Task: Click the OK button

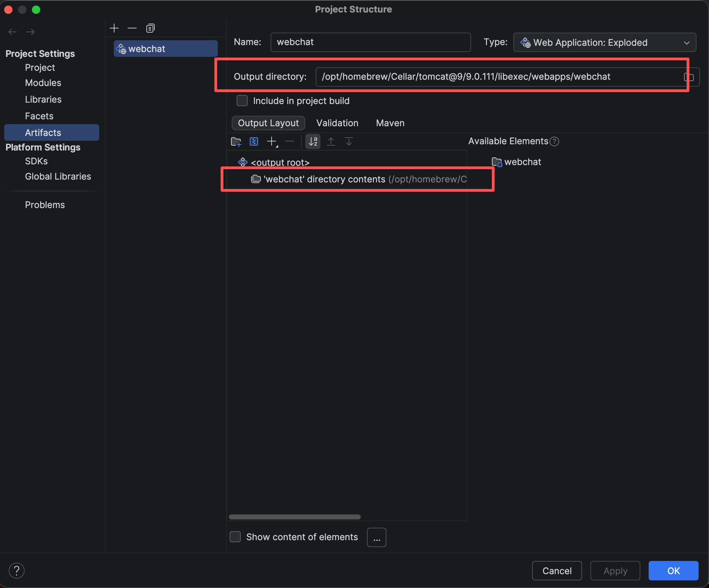Action: [x=673, y=571]
